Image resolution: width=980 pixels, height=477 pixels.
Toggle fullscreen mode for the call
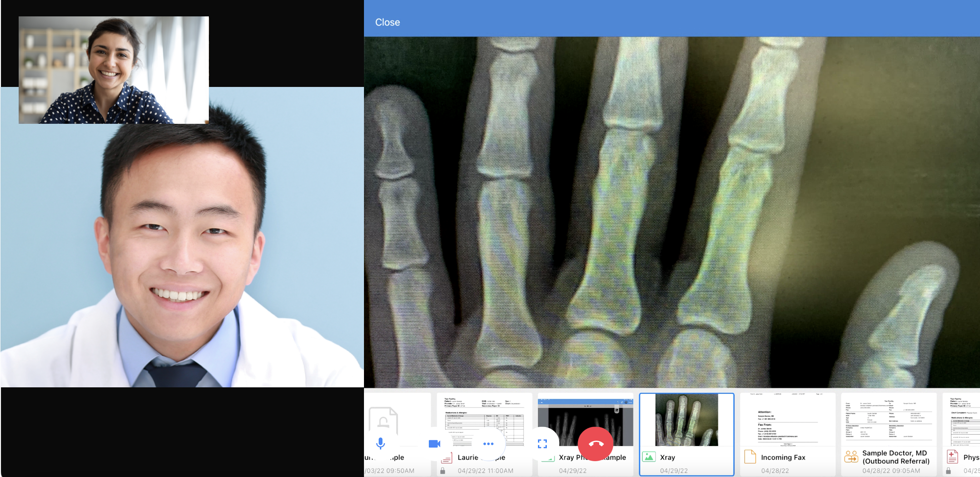coord(542,443)
